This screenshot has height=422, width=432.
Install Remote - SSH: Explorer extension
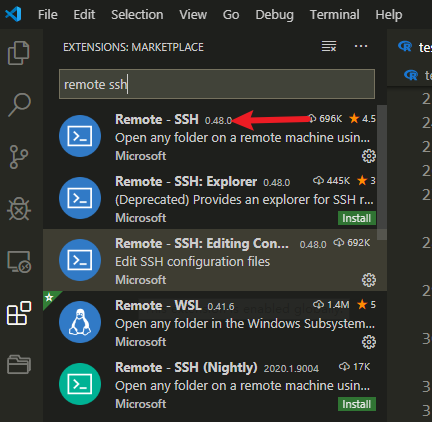pyautogui.click(x=357, y=218)
